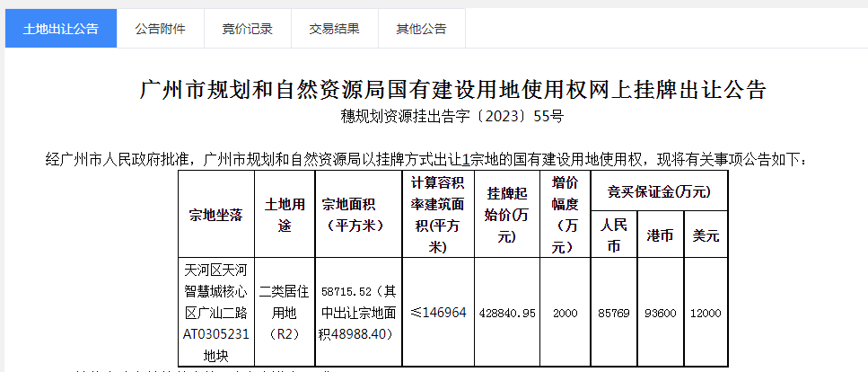Open the 竞价记录 tab

pos(248,29)
